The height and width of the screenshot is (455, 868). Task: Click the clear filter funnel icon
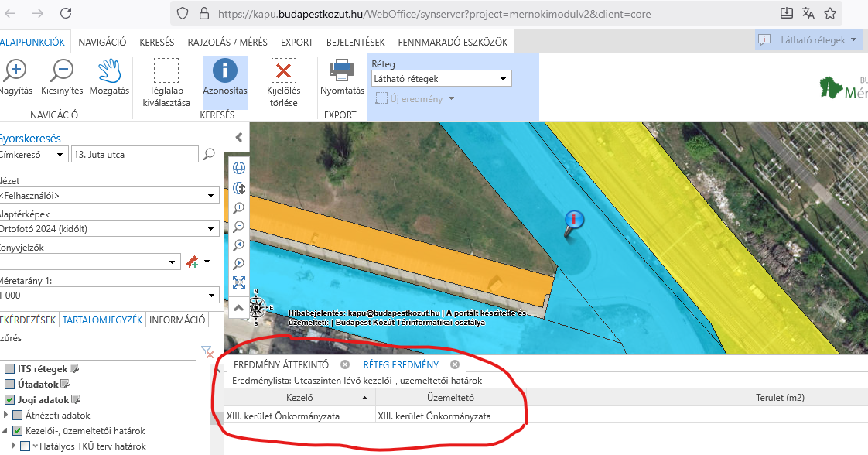coord(207,353)
